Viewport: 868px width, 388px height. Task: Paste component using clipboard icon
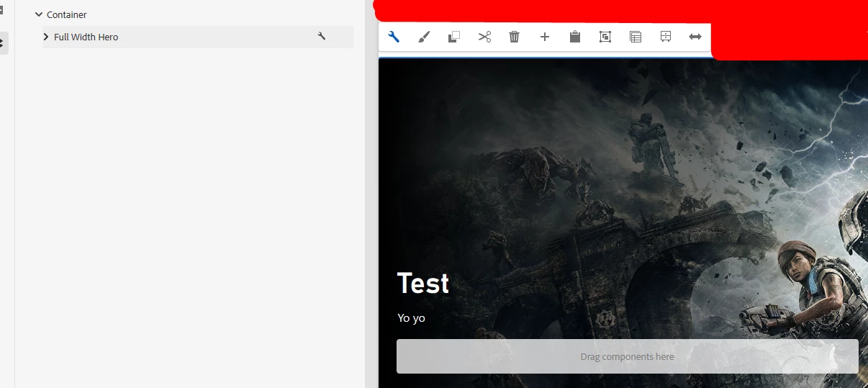pyautogui.click(x=575, y=37)
